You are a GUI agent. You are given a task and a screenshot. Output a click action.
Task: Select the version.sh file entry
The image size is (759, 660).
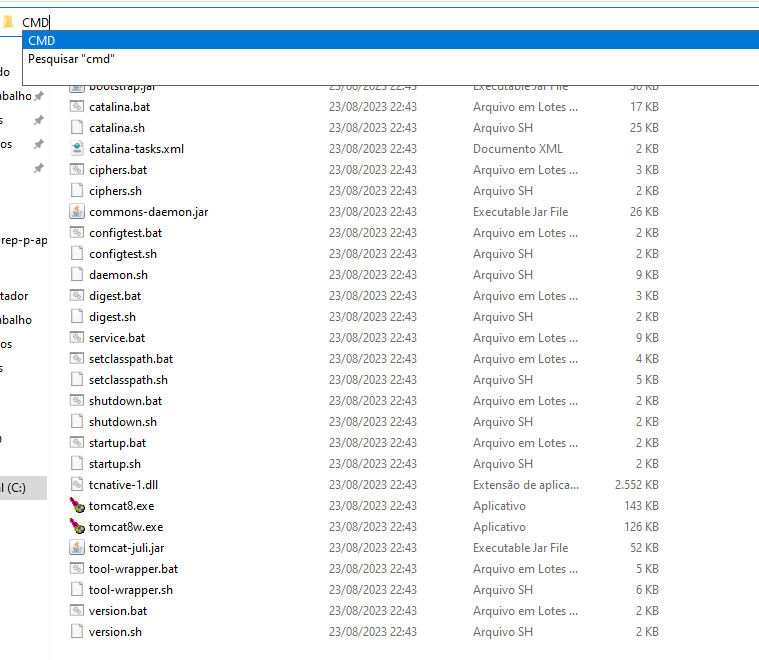pos(115,632)
